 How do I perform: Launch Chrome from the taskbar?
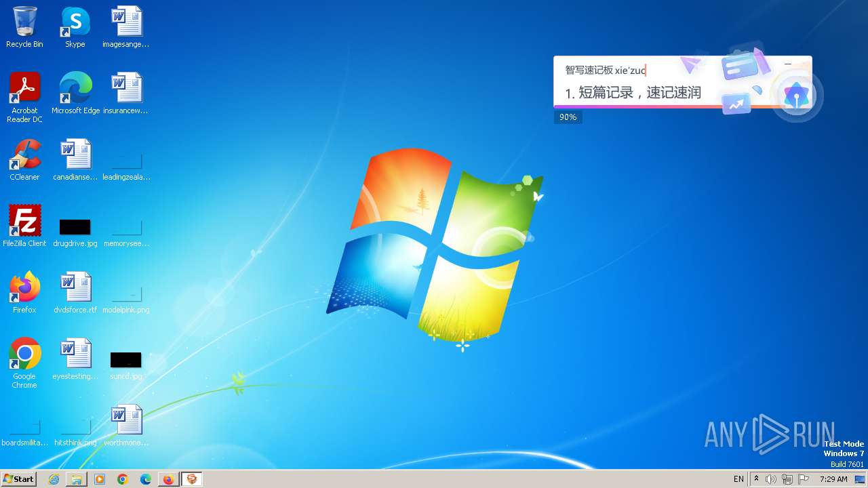[x=123, y=479]
